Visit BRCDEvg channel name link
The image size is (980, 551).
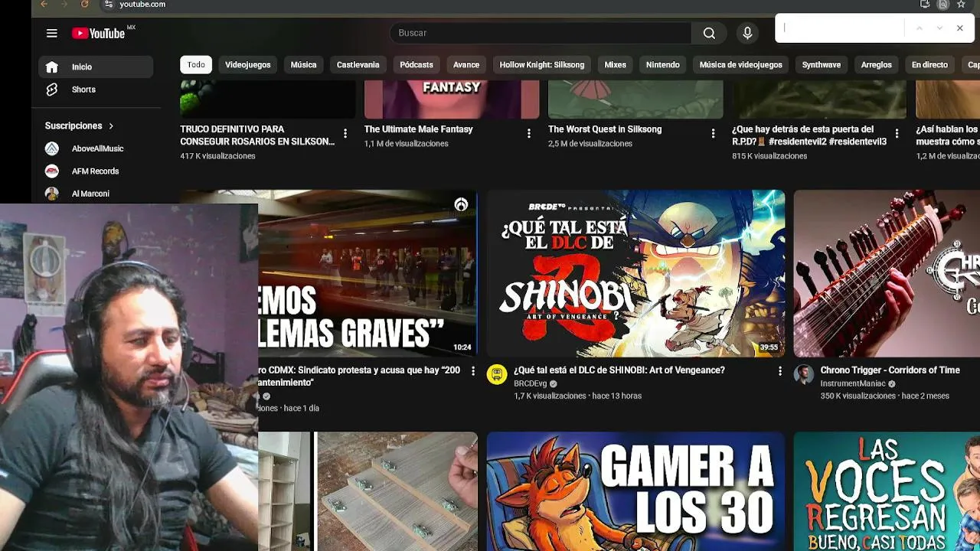pos(530,383)
